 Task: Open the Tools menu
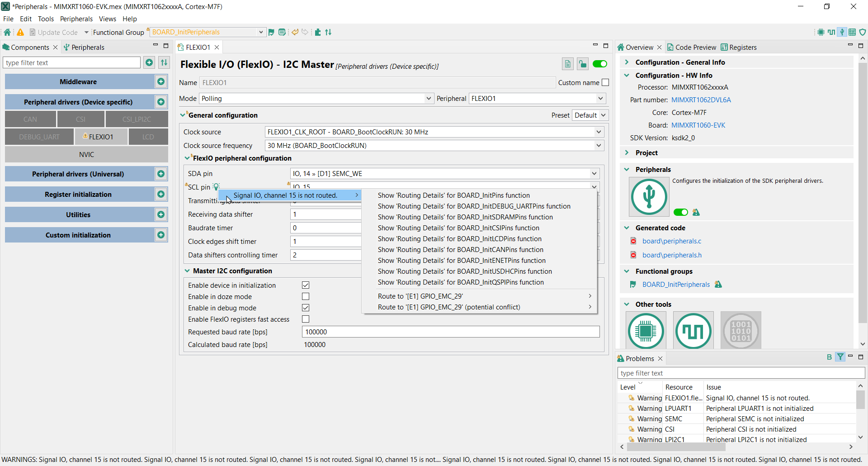(x=46, y=19)
